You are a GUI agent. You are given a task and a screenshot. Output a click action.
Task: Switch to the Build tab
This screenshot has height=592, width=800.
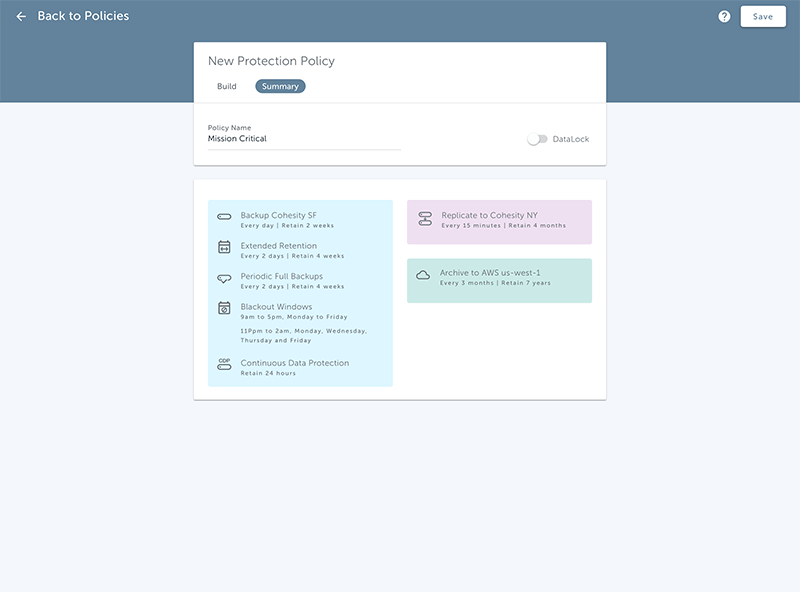pos(227,86)
